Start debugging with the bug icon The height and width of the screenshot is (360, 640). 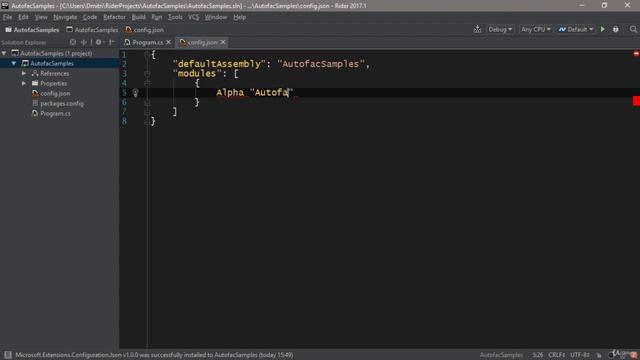pos(616,29)
